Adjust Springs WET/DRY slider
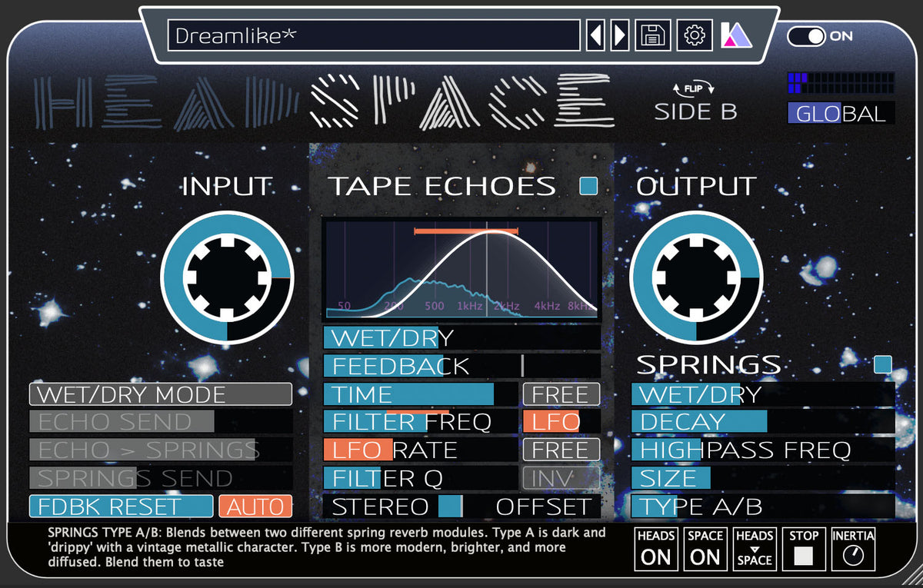This screenshot has height=588, width=923. [763, 394]
